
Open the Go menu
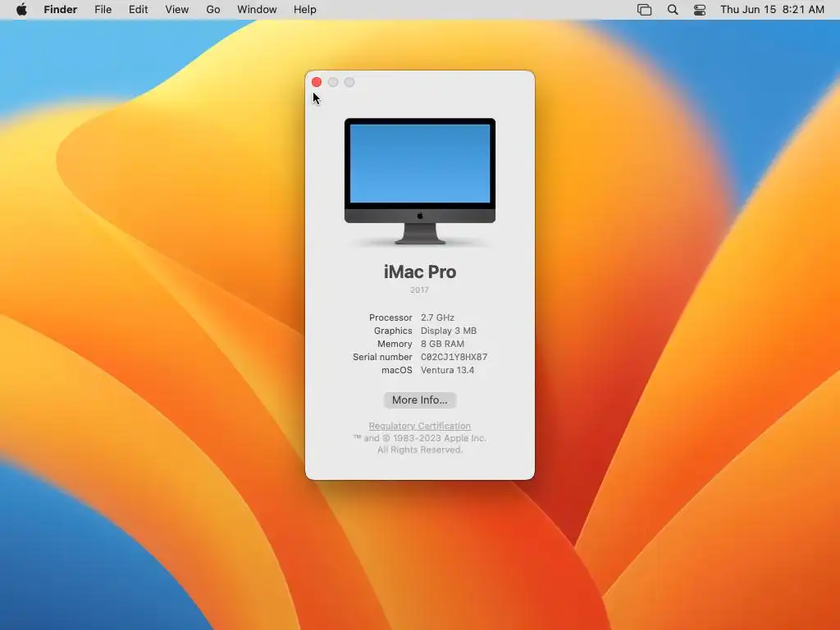[213, 10]
